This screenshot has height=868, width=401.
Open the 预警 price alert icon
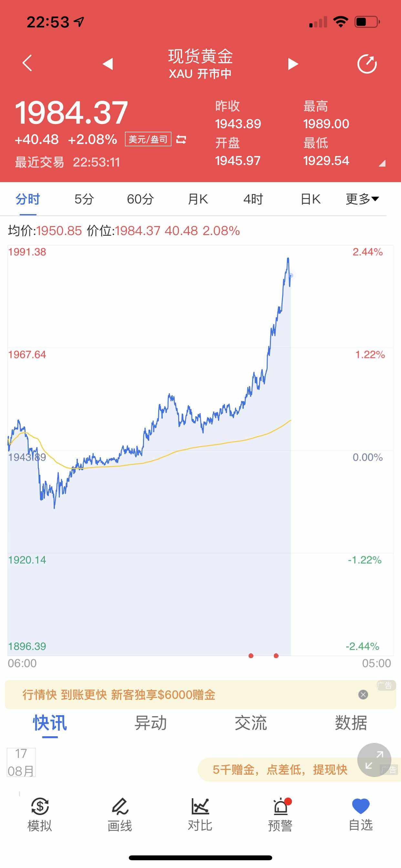point(280,814)
